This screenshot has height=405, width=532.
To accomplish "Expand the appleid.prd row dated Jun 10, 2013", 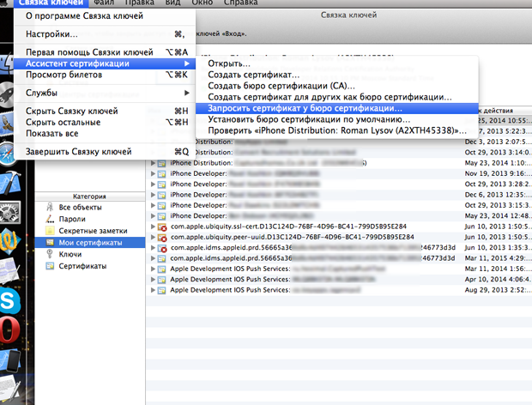I will coord(153,248).
